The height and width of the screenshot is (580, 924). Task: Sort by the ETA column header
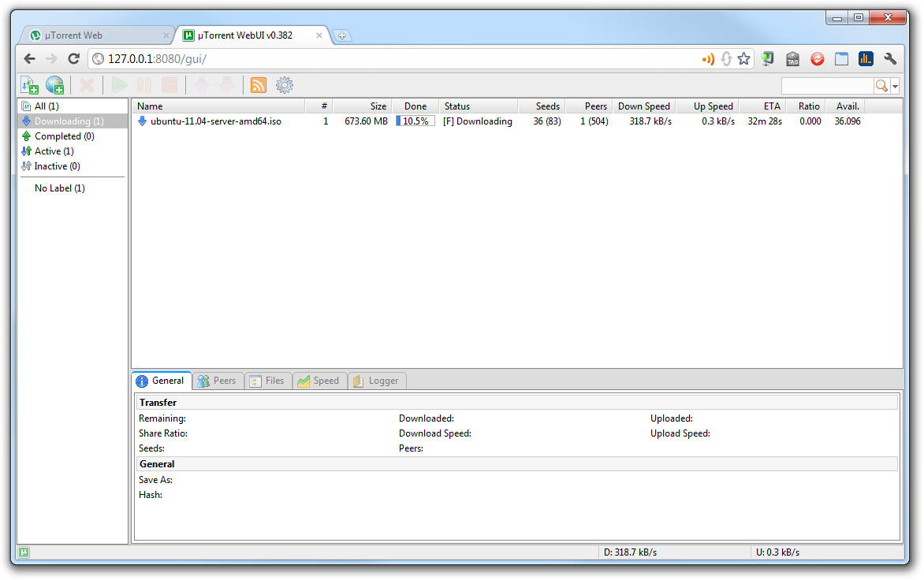tap(762, 106)
